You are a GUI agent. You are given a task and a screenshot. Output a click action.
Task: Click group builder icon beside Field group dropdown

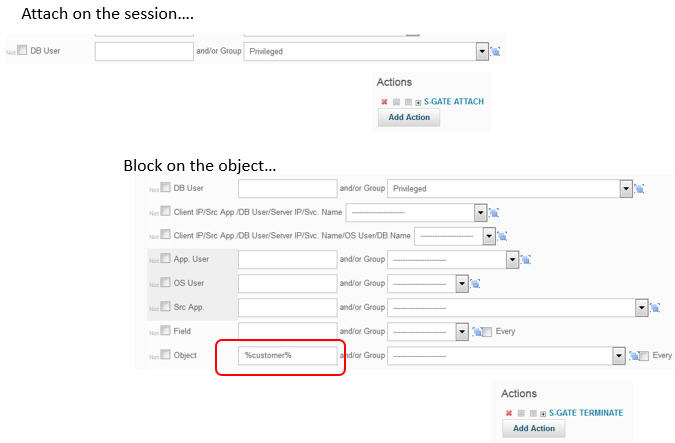pos(477,331)
